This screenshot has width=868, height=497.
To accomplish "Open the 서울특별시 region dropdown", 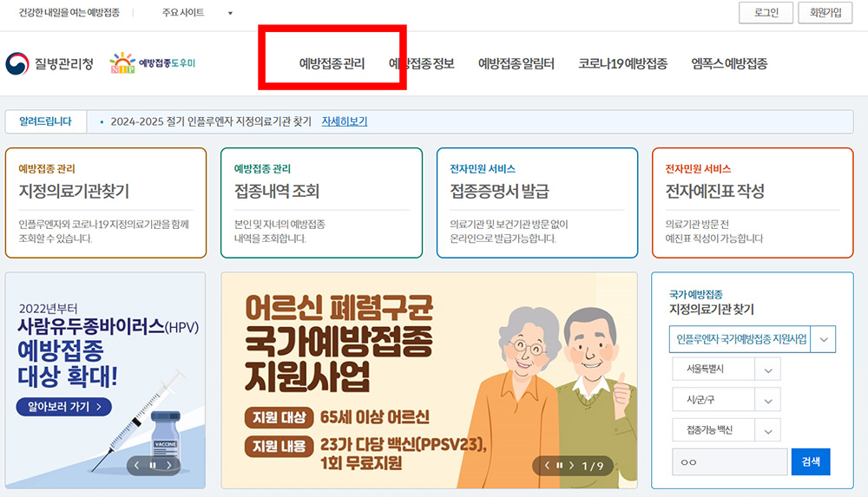I will pyautogui.click(x=726, y=369).
